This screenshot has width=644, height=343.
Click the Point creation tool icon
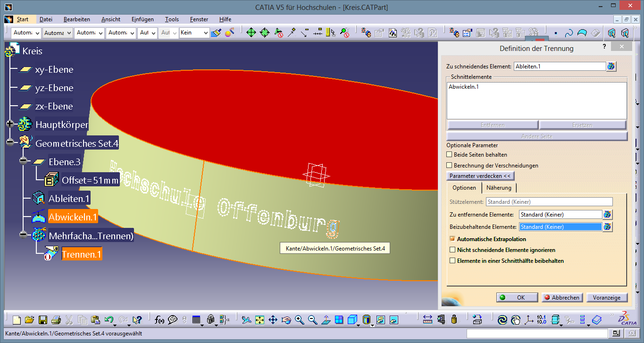click(x=556, y=33)
